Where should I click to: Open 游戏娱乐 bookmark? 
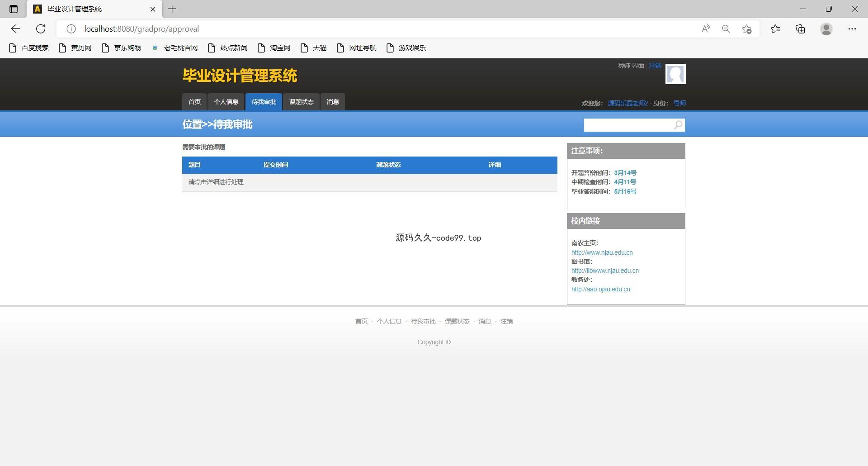406,48
